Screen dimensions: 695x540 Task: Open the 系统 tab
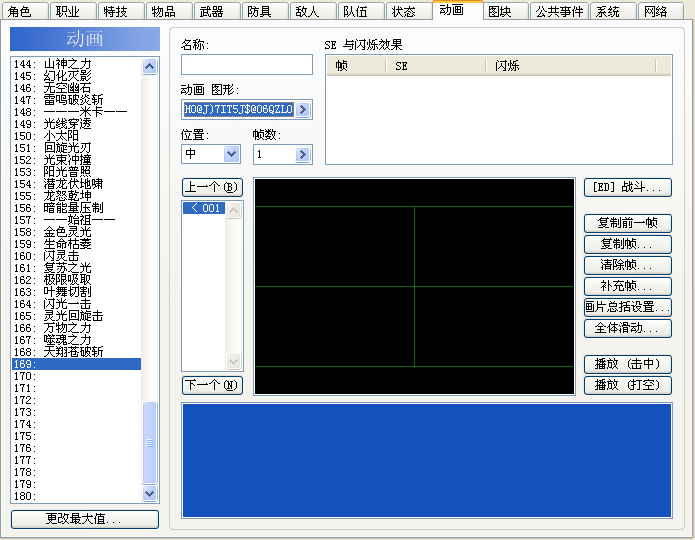pyautogui.click(x=613, y=11)
